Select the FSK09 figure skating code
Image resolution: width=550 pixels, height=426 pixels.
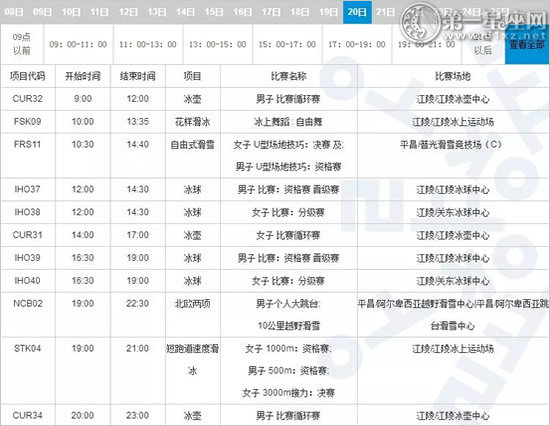coord(27,121)
